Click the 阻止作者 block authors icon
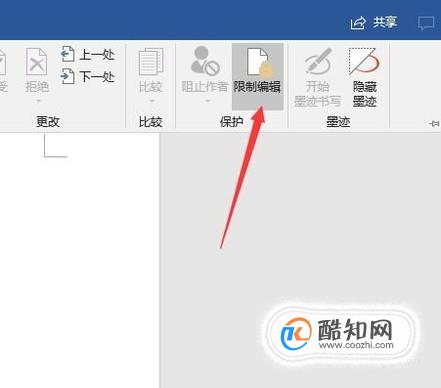 pyautogui.click(x=205, y=61)
